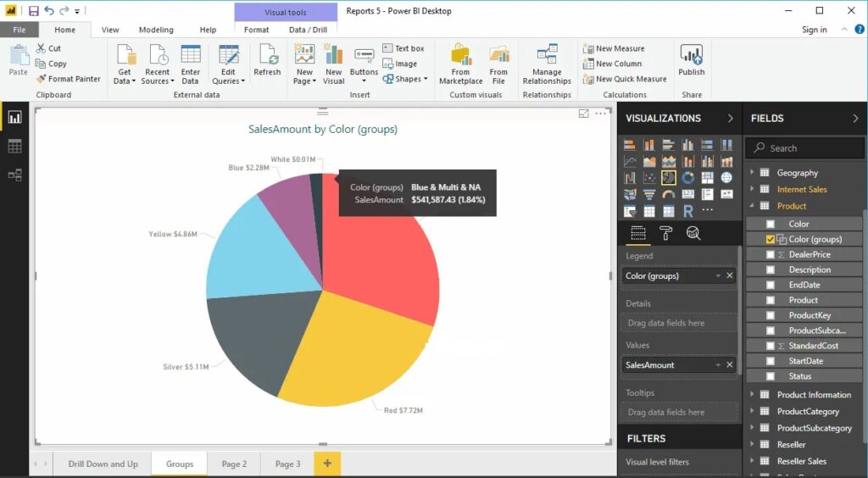The height and width of the screenshot is (478, 868).
Task: Select the Stacked bar chart visualization
Action: pos(630,145)
